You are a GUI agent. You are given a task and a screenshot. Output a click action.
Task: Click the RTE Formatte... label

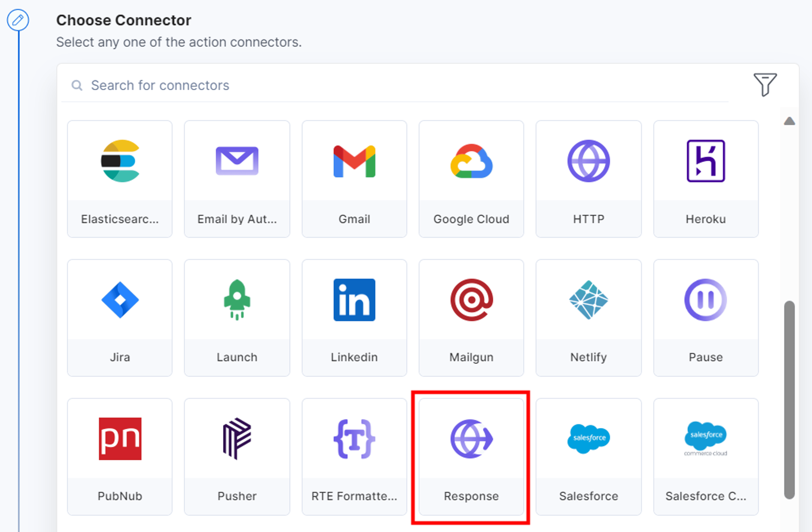(354, 496)
